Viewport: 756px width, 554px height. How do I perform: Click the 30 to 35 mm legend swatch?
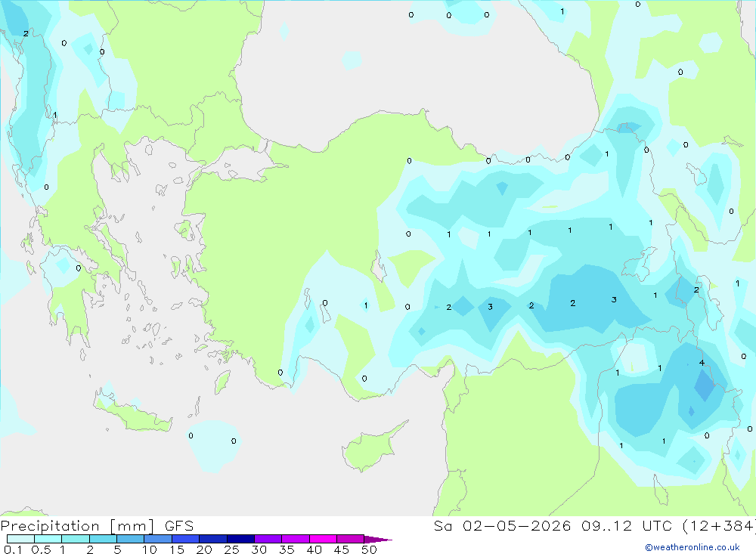pos(268,539)
